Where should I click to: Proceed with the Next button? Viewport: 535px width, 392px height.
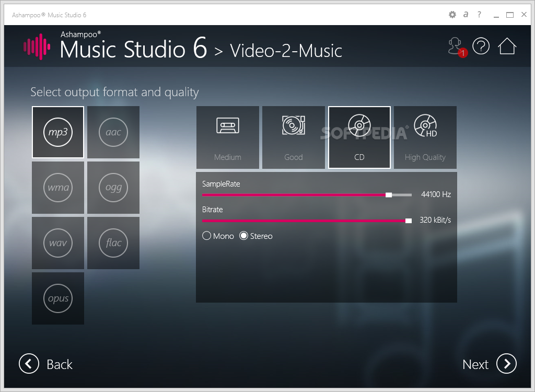tap(489, 364)
